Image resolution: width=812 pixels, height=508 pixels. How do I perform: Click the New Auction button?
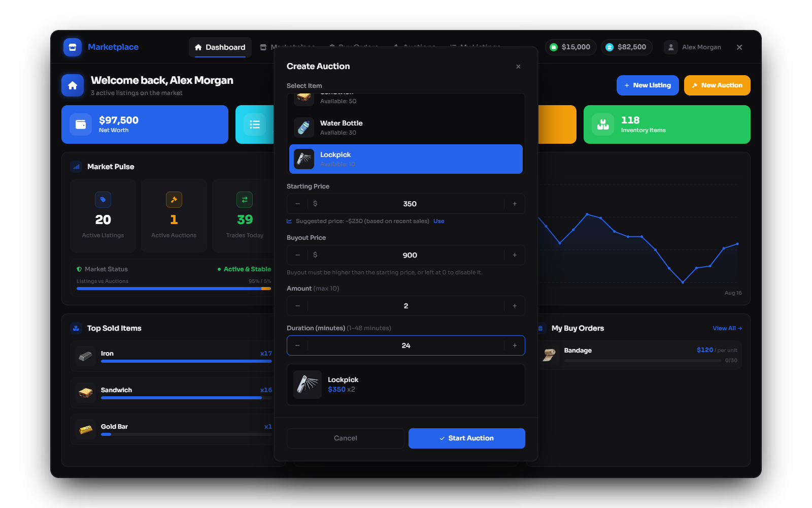tap(717, 85)
